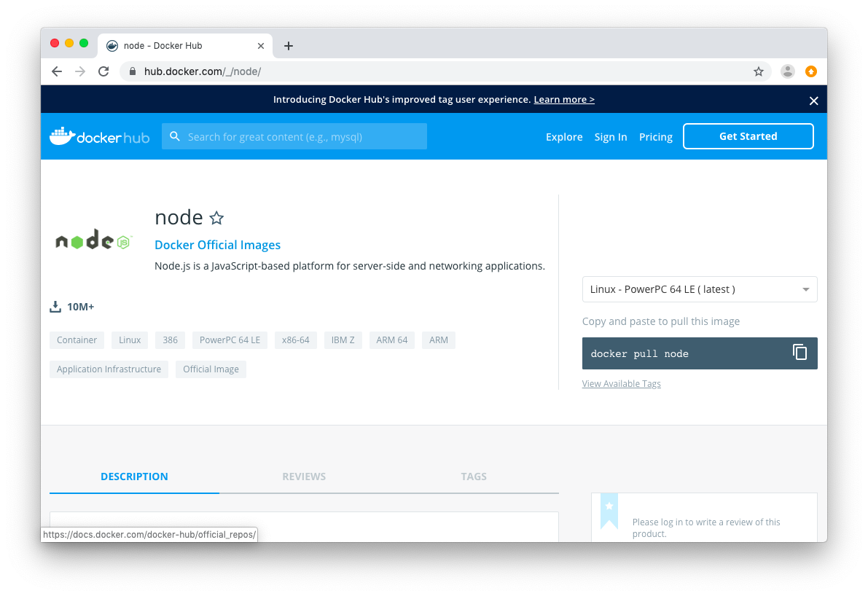Click the node.js logo image
Image resolution: width=868 pixels, height=596 pixels.
[x=93, y=240]
